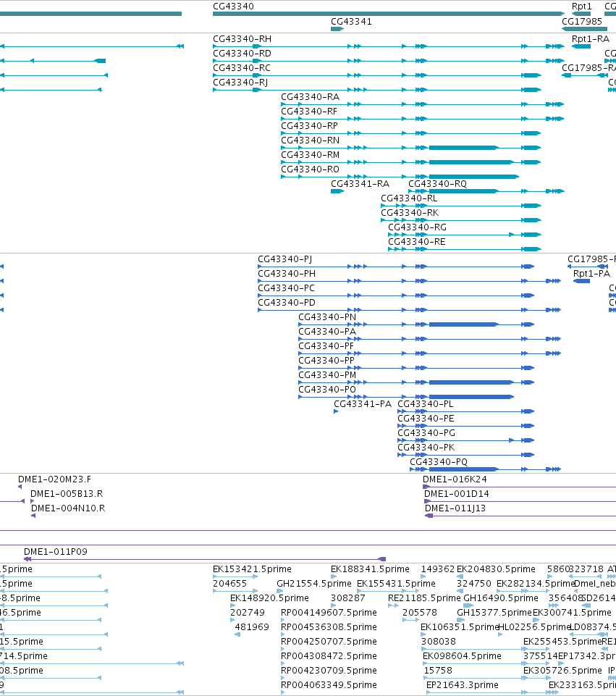Select EST RP004230709.5prime

pyautogui.click(x=329, y=670)
